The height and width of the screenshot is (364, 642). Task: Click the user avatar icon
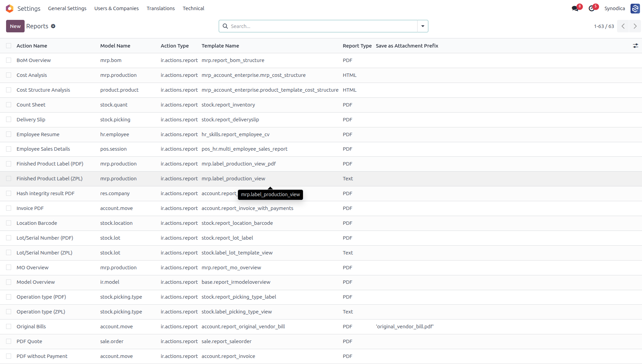click(635, 8)
